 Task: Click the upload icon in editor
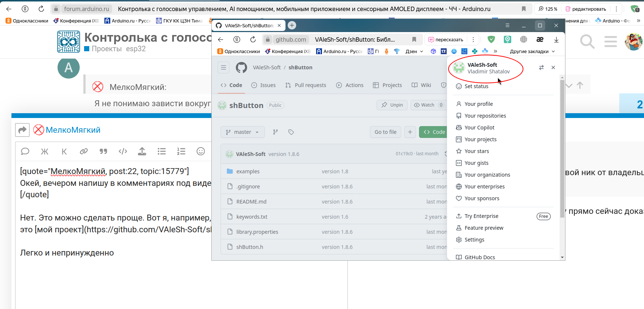tap(142, 151)
